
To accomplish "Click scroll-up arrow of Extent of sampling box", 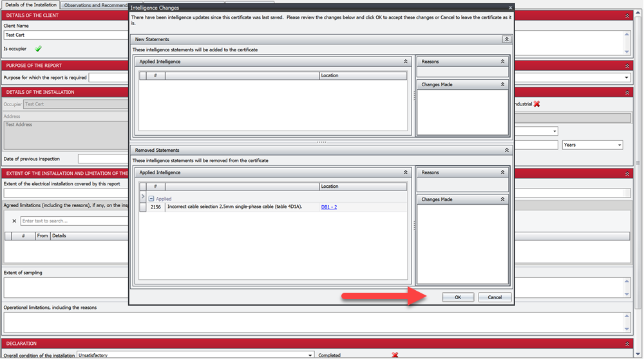I will (x=627, y=281).
